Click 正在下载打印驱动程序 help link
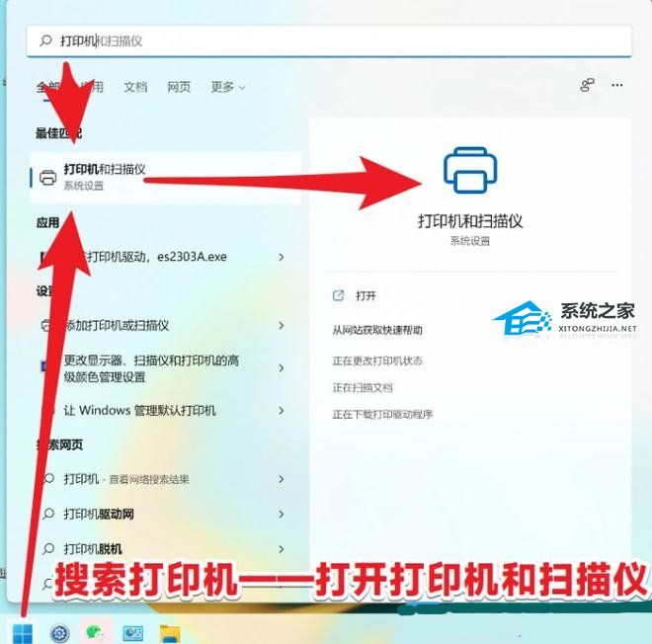 pyautogui.click(x=382, y=414)
